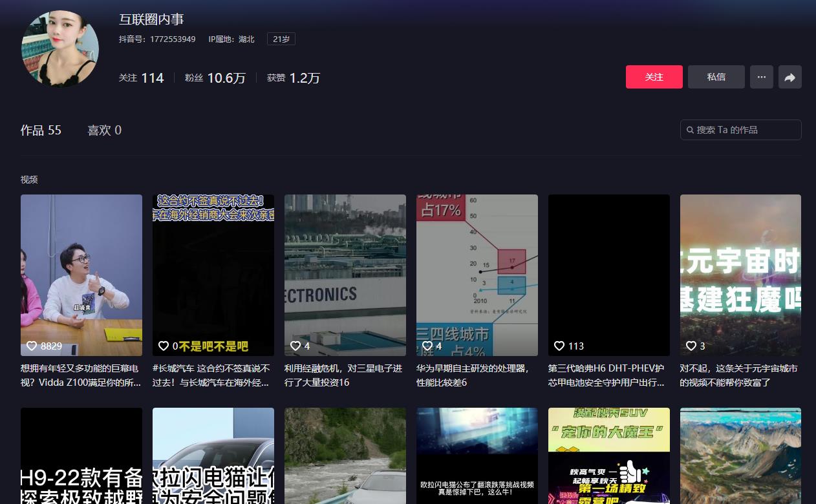816x504 pixels.
Task: Open the three-dot more options menu
Action: [762, 77]
